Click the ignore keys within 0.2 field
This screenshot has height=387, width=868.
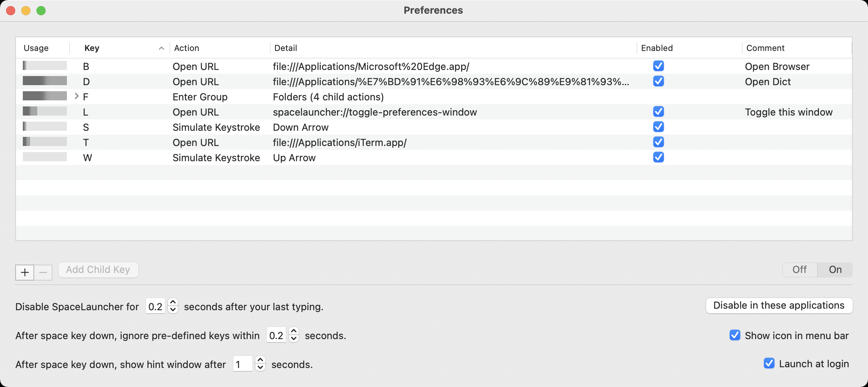pos(276,335)
